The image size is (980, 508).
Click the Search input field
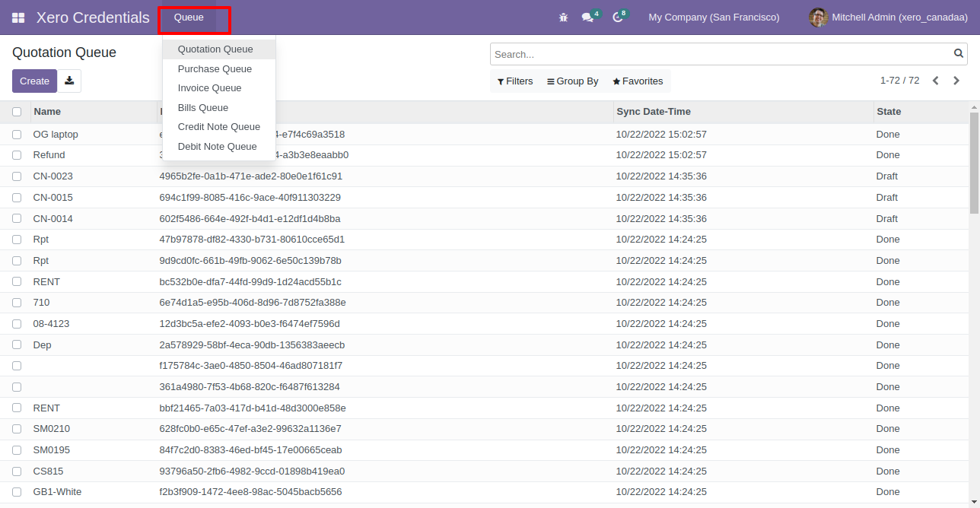tap(722, 54)
